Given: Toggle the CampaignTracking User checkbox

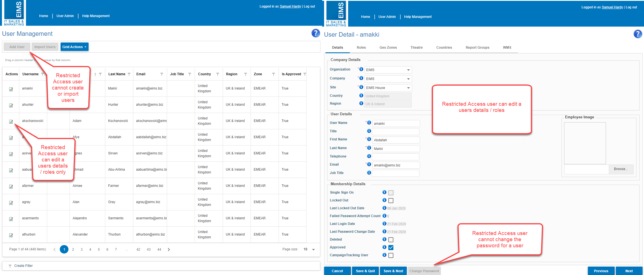Looking at the screenshot, I should (x=391, y=255).
